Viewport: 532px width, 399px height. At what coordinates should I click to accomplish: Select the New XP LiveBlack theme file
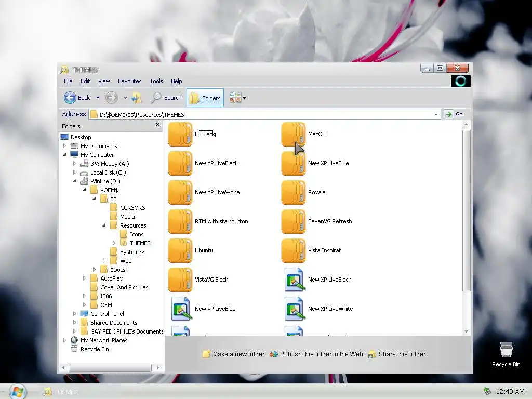(x=318, y=280)
